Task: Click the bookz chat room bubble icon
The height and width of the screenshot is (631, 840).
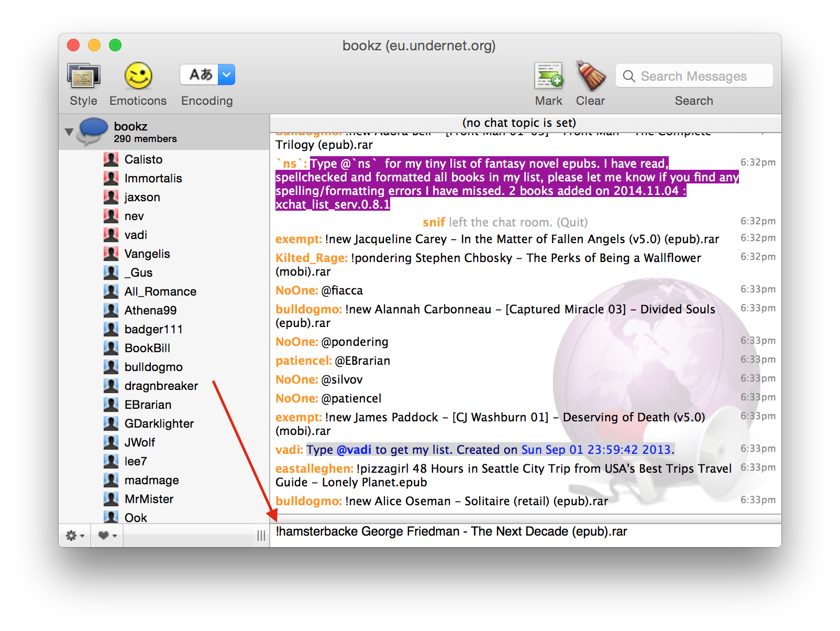Action: [93, 131]
